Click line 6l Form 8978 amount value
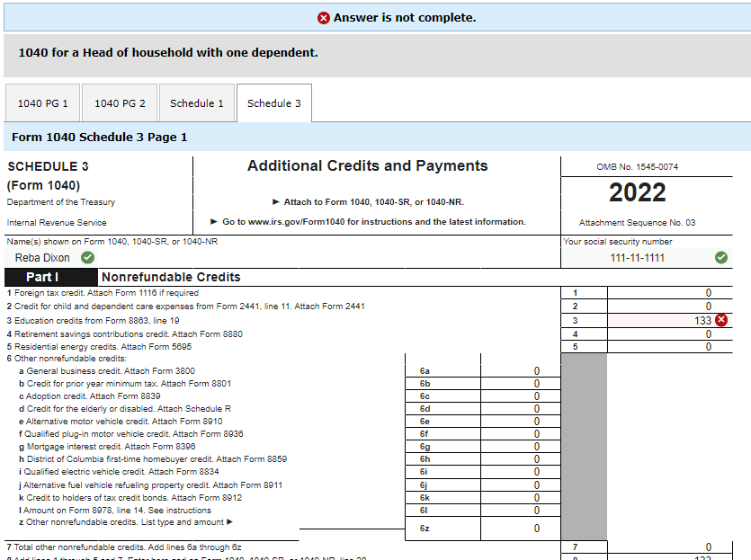Screen dimensions: 751x560 click(521, 511)
